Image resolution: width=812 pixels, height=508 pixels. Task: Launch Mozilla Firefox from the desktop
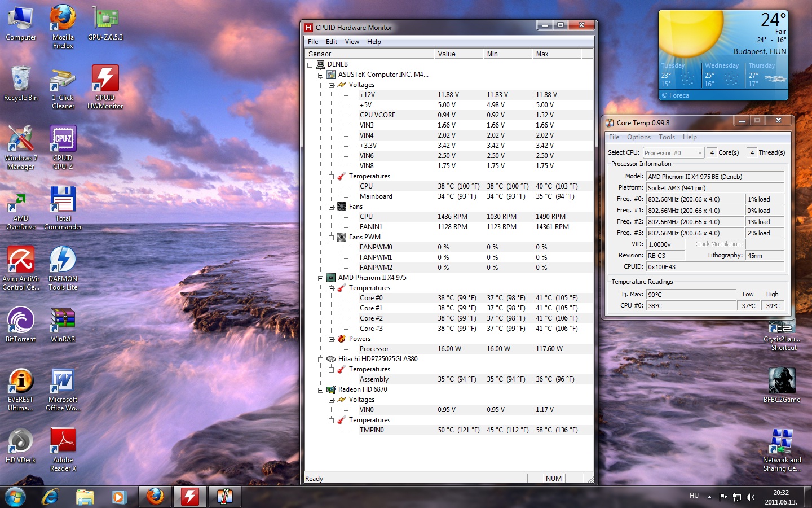pyautogui.click(x=63, y=27)
